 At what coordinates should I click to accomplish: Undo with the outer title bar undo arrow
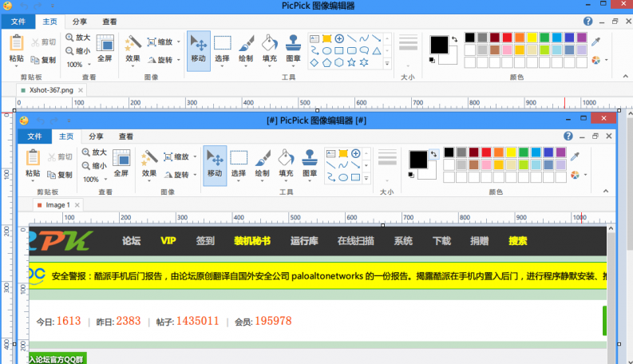[24, 6]
